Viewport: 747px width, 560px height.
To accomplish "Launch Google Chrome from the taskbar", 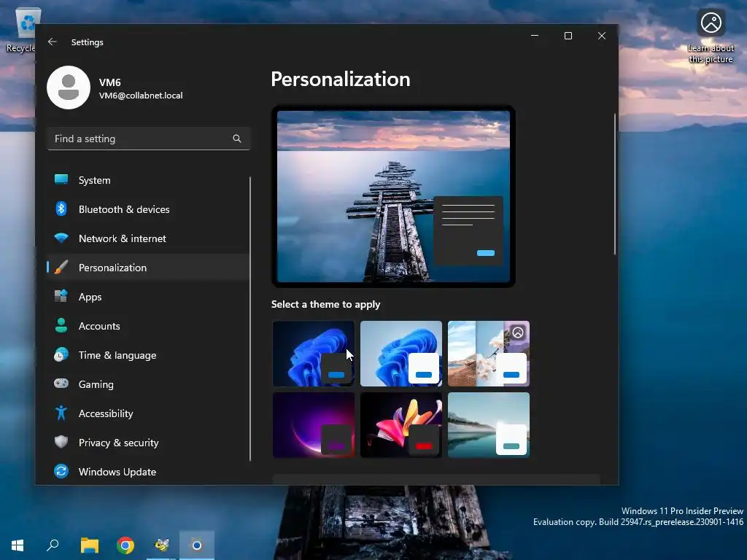I will click(x=125, y=545).
